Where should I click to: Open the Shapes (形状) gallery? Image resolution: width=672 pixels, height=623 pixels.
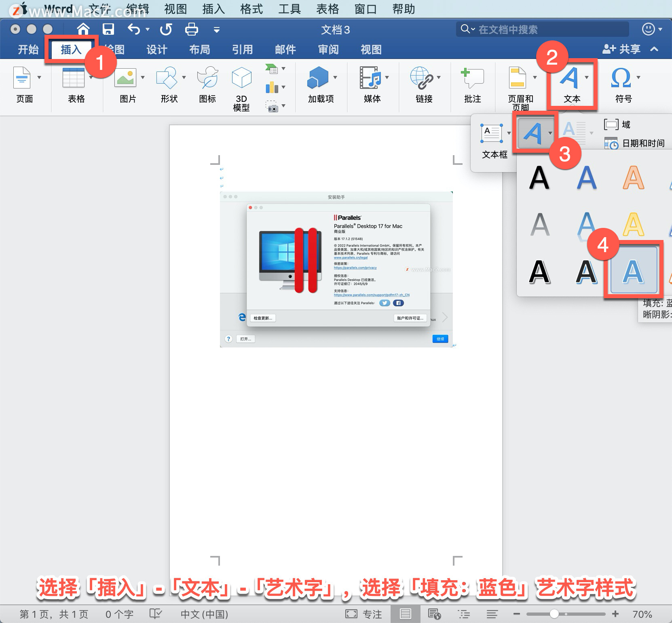pos(169,85)
